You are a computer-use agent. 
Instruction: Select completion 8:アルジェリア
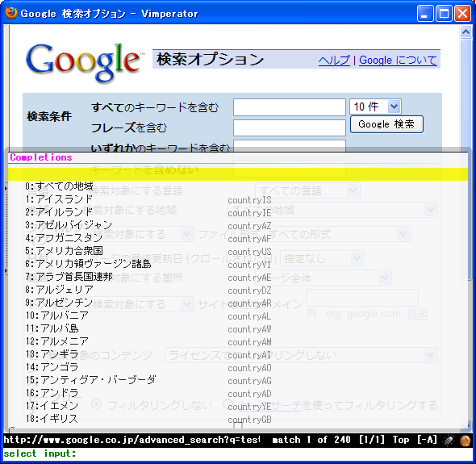pos(59,290)
